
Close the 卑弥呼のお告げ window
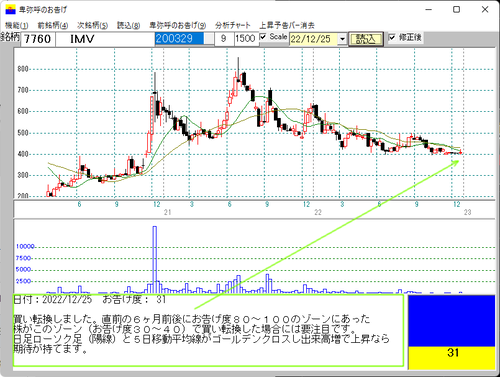pyautogui.click(x=485, y=9)
